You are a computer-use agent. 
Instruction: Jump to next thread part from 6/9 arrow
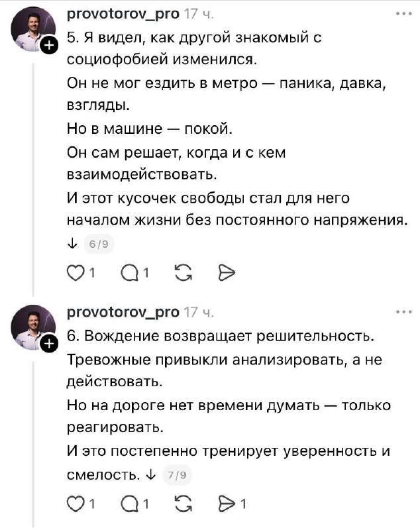(x=73, y=244)
